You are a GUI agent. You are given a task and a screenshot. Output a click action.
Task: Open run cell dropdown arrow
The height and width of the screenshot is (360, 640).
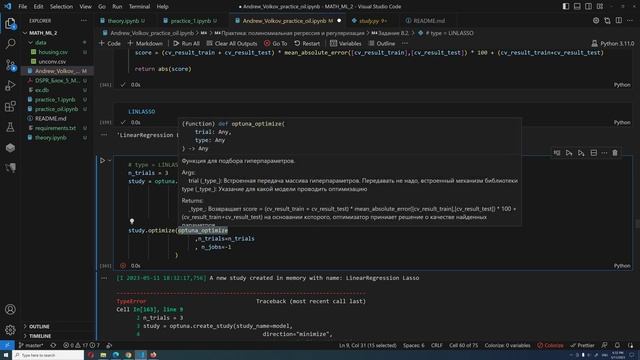coord(109,160)
